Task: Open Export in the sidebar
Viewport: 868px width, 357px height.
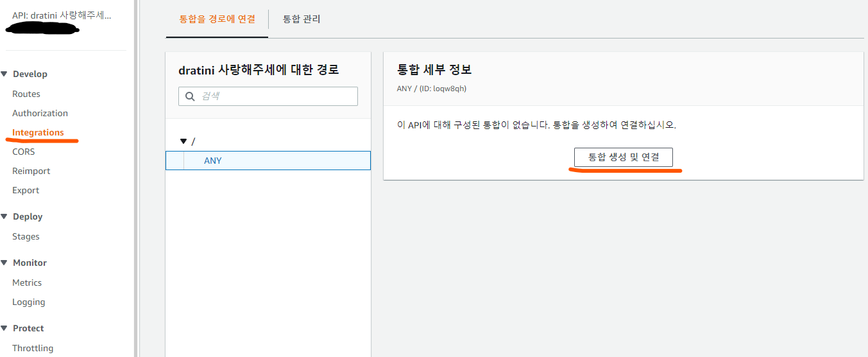Action: (26, 190)
